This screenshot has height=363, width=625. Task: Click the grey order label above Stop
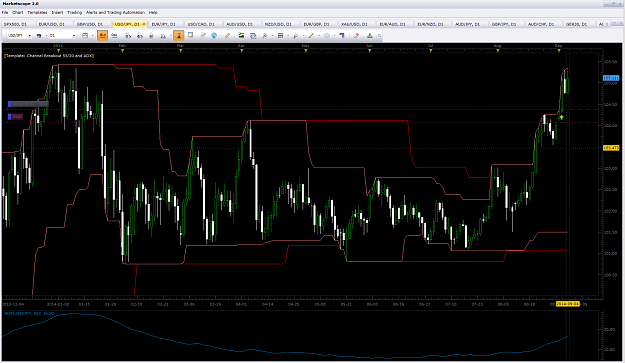click(28, 104)
